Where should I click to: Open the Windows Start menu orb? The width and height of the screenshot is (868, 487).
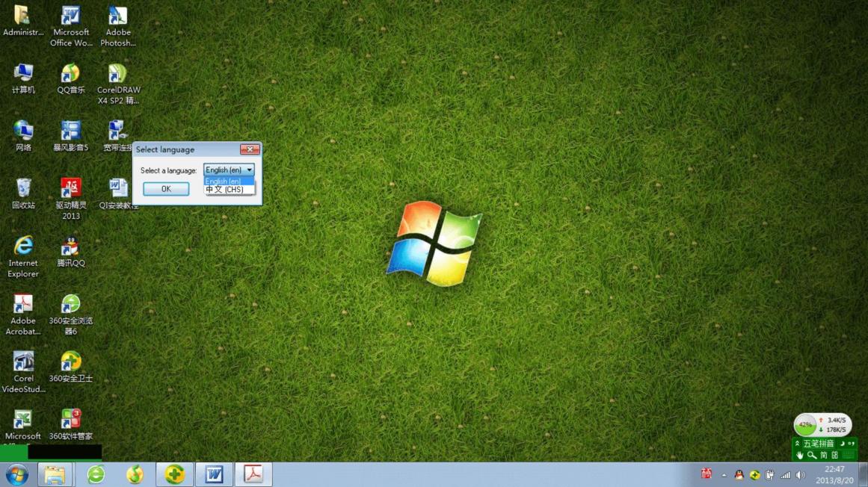coord(17,475)
